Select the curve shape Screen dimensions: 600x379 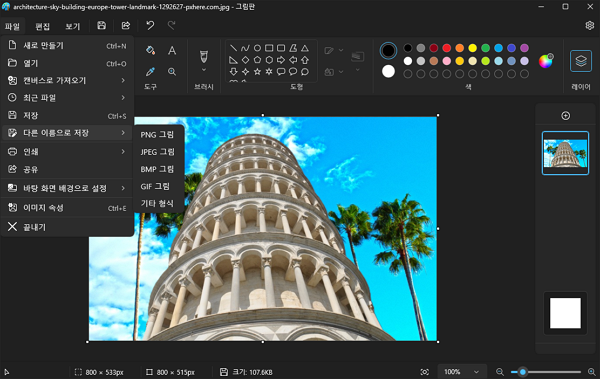click(245, 48)
